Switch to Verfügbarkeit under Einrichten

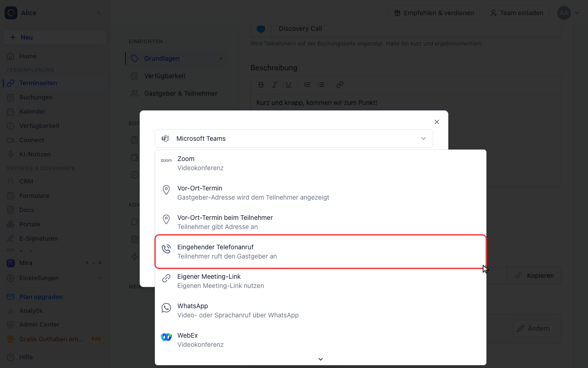(x=176, y=76)
